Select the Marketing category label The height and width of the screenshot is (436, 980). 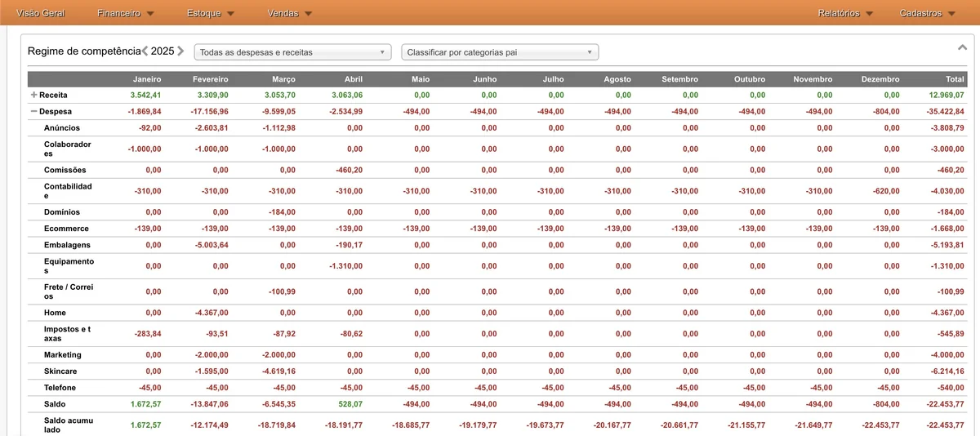(63, 355)
